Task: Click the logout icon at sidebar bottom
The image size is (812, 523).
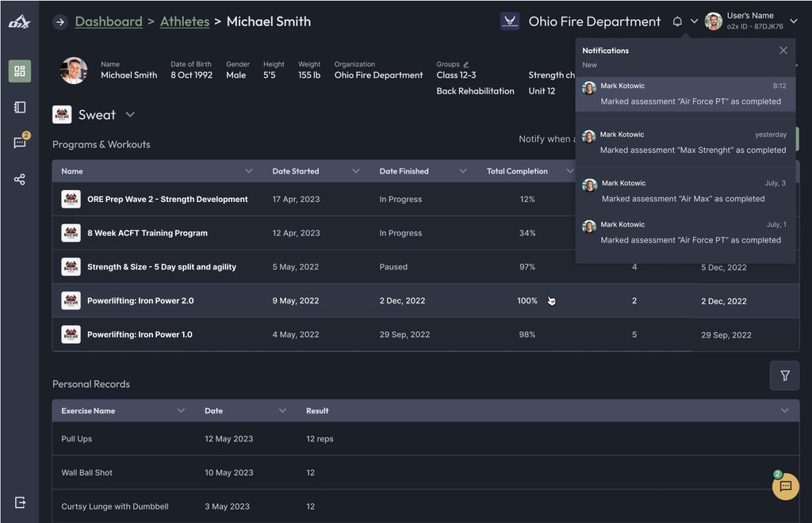Action: pos(20,502)
